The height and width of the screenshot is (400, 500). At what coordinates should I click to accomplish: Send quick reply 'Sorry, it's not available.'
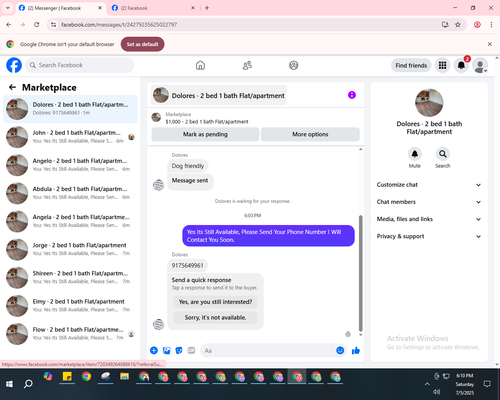pyautogui.click(x=215, y=318)
